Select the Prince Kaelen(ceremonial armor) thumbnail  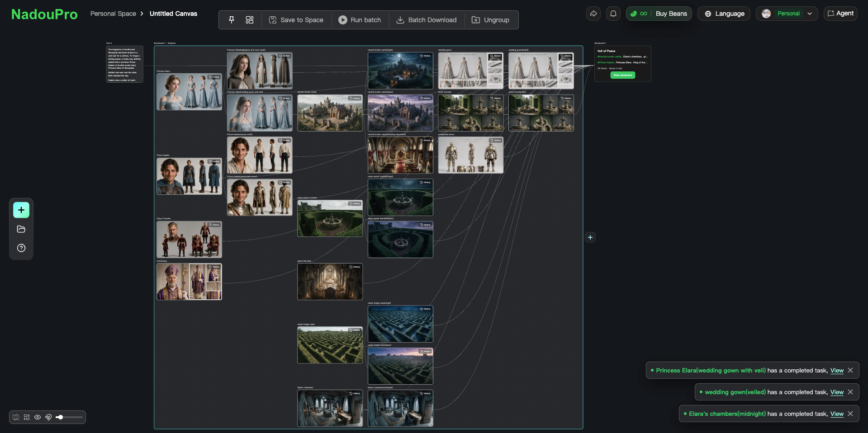pyautogui.click(x=260, y=197)
